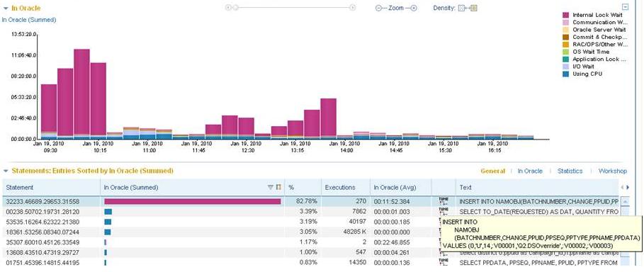Viewport: 644px width, 272px height.
Task: Click the orange column marker icon beside sort arrow
Action: tap(278, 188)
